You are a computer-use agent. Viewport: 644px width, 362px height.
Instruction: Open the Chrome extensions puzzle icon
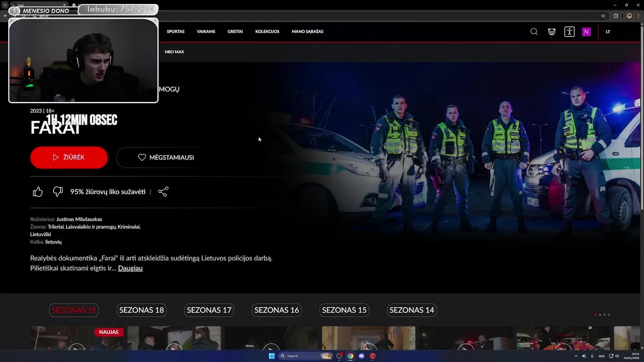(x=616, y=16)
